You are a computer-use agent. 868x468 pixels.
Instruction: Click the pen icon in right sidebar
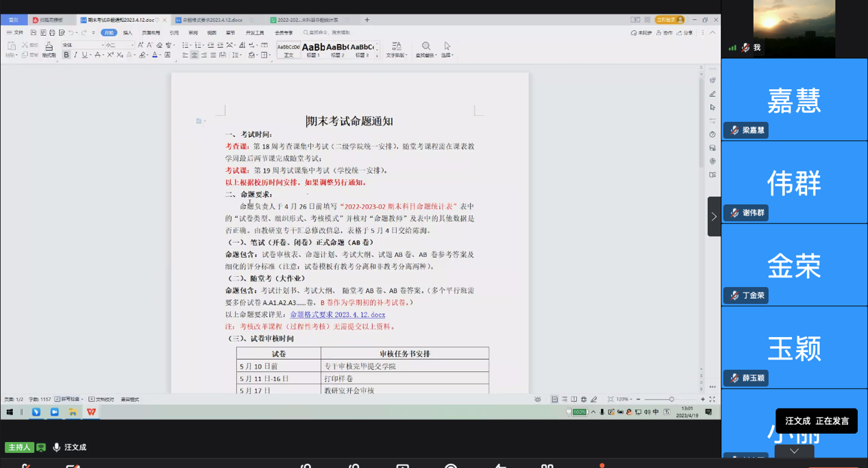[712, 94]
